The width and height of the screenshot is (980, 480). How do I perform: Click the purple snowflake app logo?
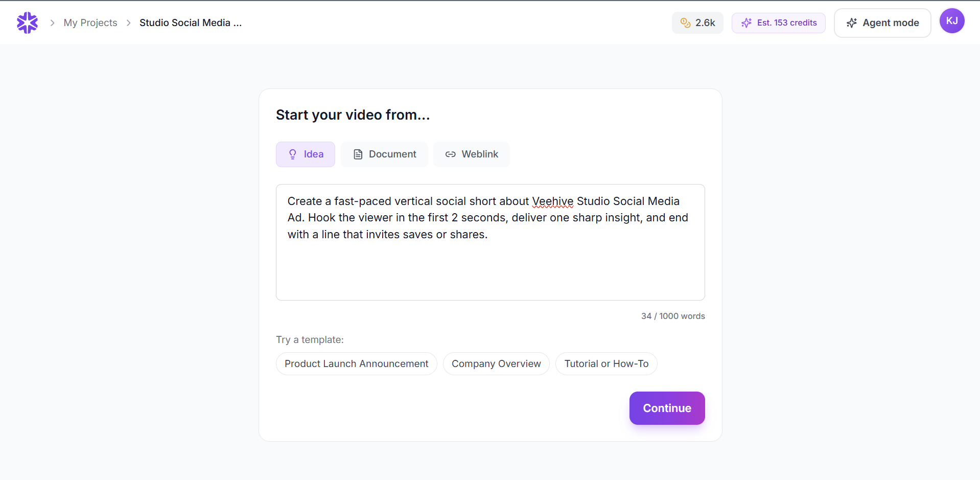pyautogui.click(x=27, y=22)
